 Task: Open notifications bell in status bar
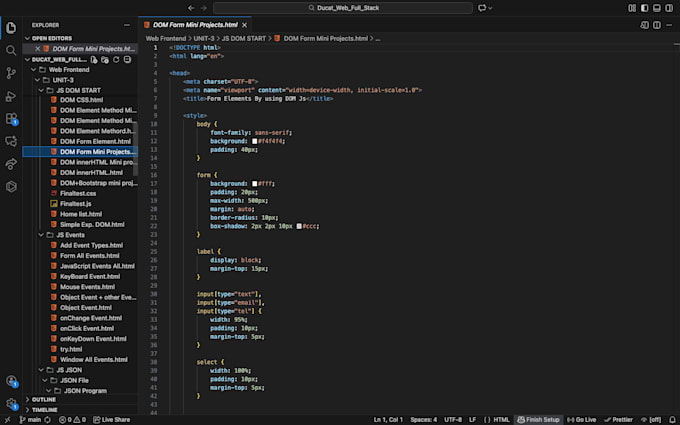tap(672, 419)
